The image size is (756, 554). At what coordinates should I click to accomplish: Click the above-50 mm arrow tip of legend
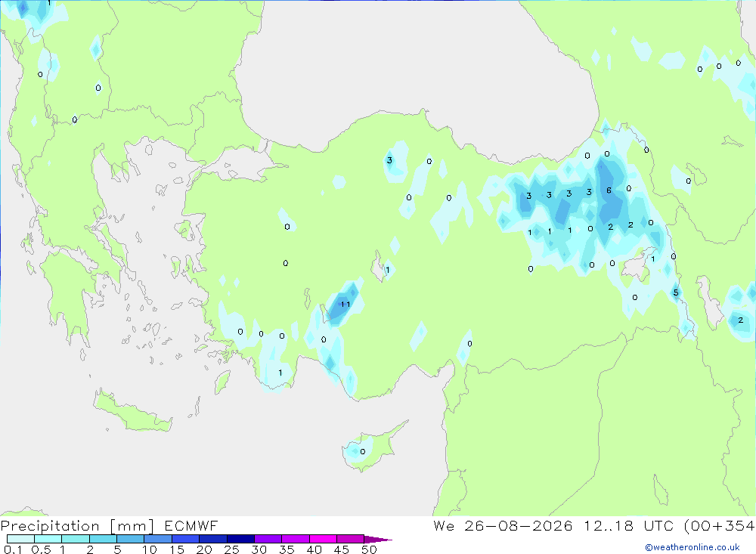(377, 540)
